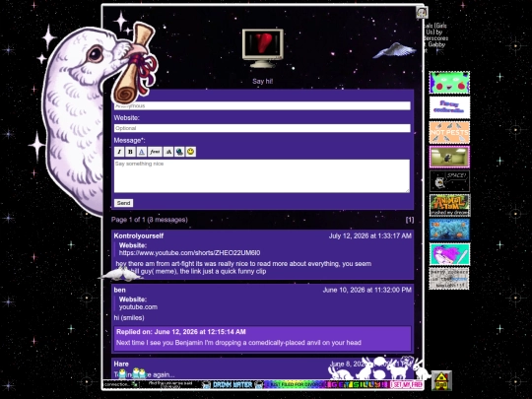Click the 'ben' author name
This screenshot has height=399, width=532.
[120, 290]
